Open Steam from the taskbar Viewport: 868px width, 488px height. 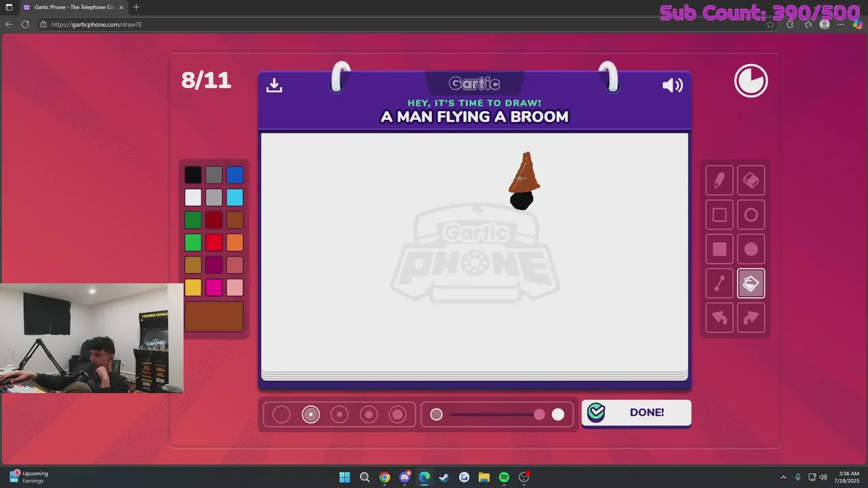pos(444,477)
